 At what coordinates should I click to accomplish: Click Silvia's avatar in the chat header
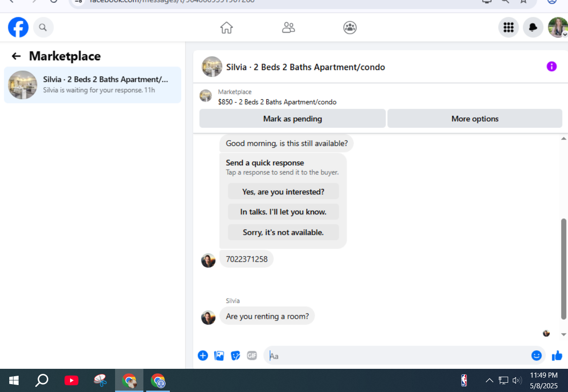point(212,67)
